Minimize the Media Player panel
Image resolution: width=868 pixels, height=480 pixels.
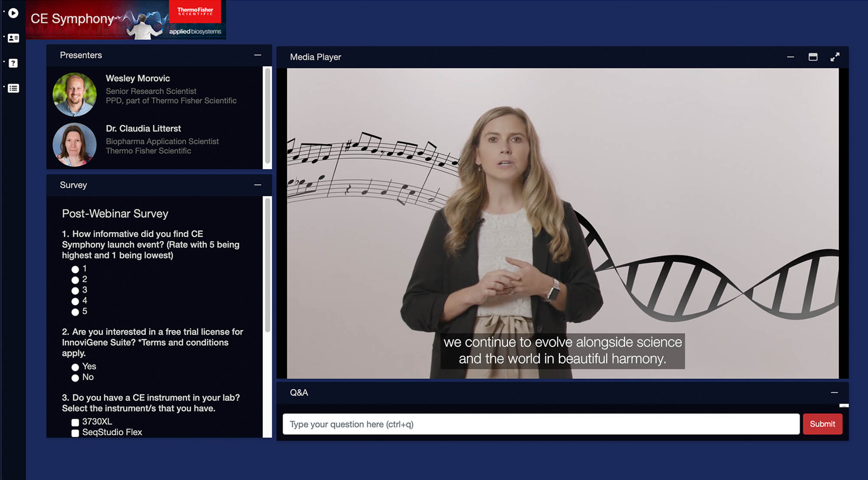(790, 57)
